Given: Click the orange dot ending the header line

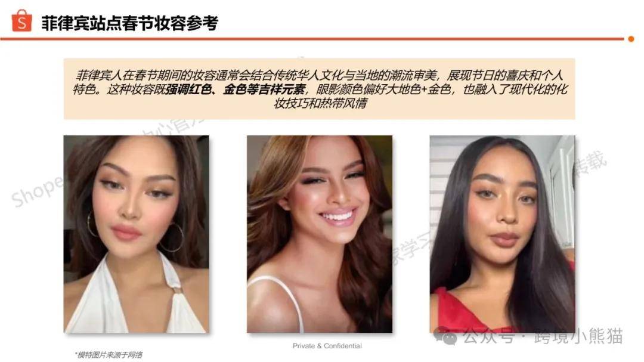Looking at the screenshot, I should (631, 39).
